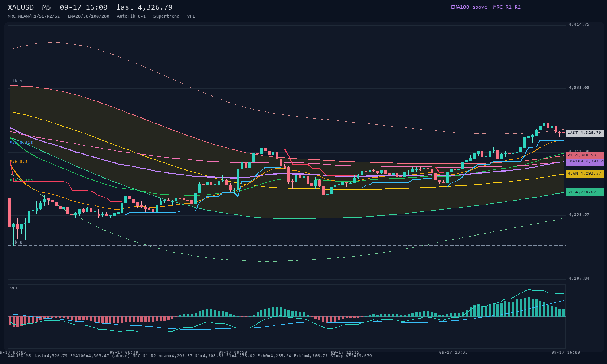
Task: Click the "Fib 1" level label
Action: click(16, 81)
